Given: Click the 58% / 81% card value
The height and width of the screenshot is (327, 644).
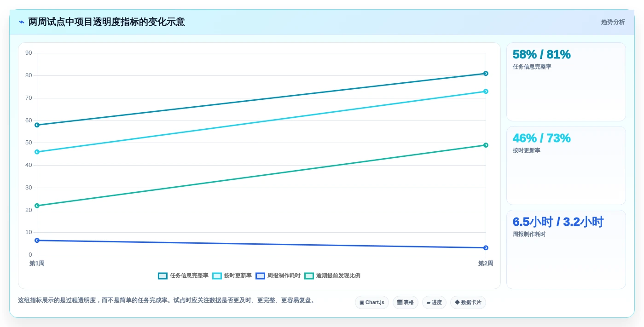Looking at the screenshot, I should coord(541,54).
